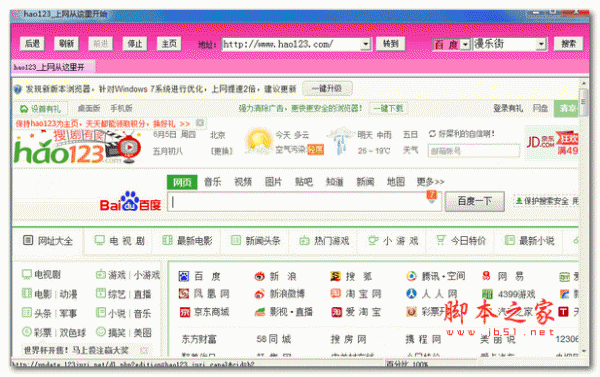Click the 腾讯·空间 site icon
600x377 pixels.
pyautogui.click(x=411, y=276)
